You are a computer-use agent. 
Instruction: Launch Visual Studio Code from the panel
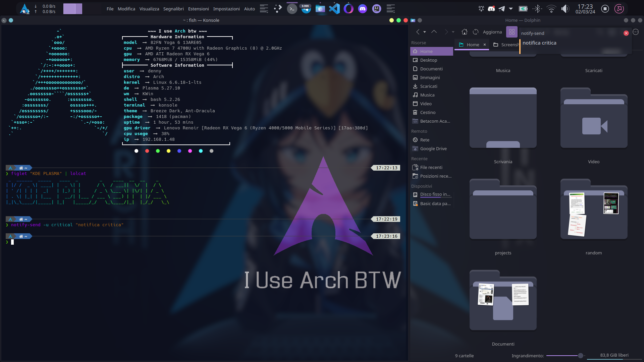tap(334, 9)
